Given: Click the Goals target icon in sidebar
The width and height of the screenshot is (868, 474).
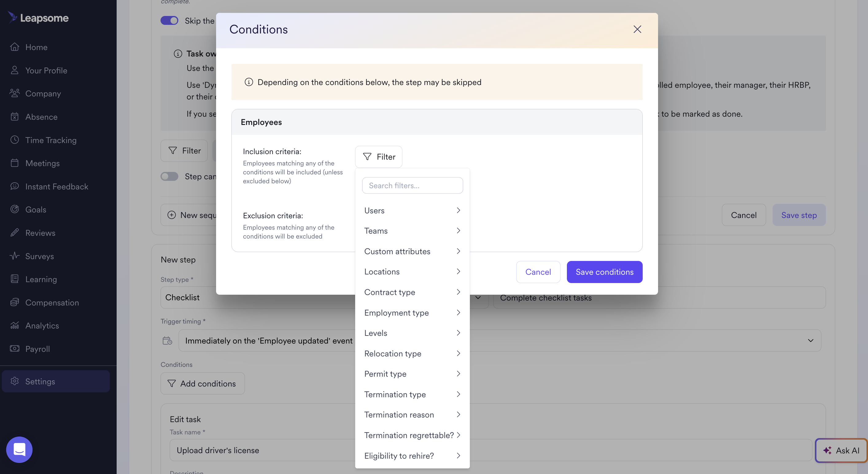Looking at the screenshot, I should pos(14,209).
